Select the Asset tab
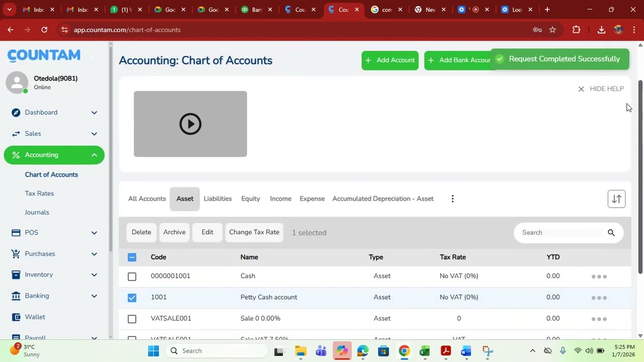The width and height of the screenshot is (644, 362). click(x=185, y=199)
